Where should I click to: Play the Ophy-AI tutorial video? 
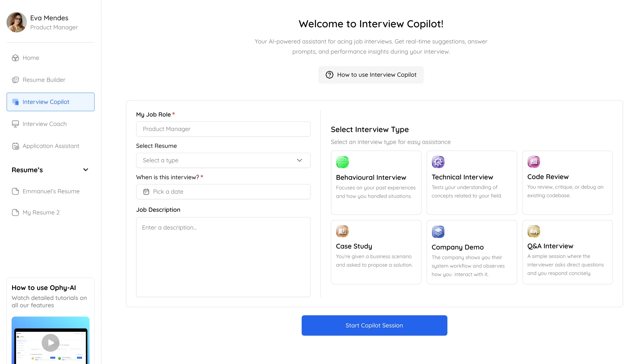[x=50, y=343]
